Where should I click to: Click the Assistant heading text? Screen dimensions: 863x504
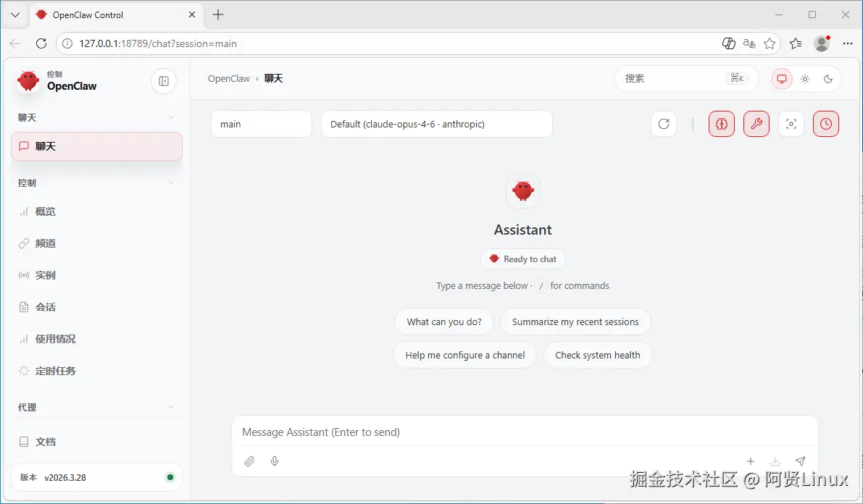(523, 230)
